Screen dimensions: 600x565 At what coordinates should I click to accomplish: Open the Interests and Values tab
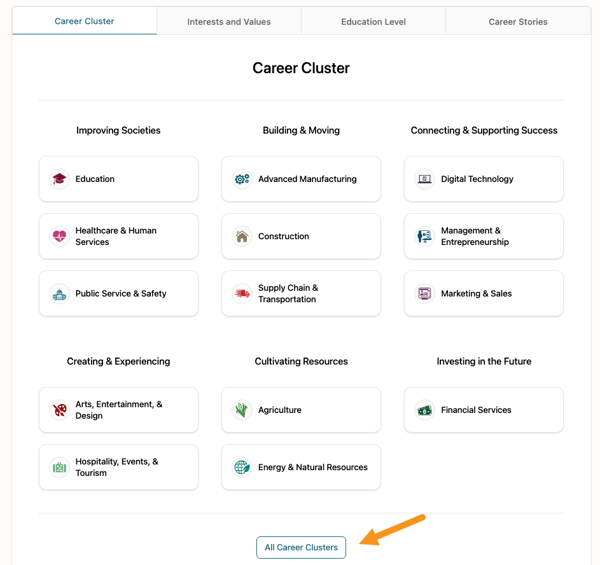[x=229, y=22]
